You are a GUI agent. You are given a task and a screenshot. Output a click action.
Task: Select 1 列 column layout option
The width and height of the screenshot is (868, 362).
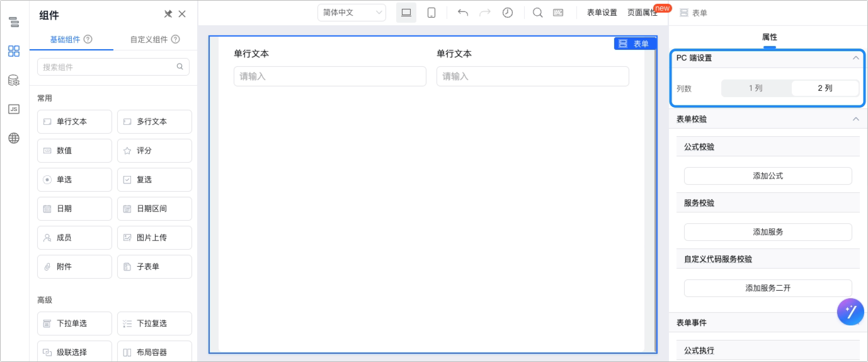tap(756, 88)
